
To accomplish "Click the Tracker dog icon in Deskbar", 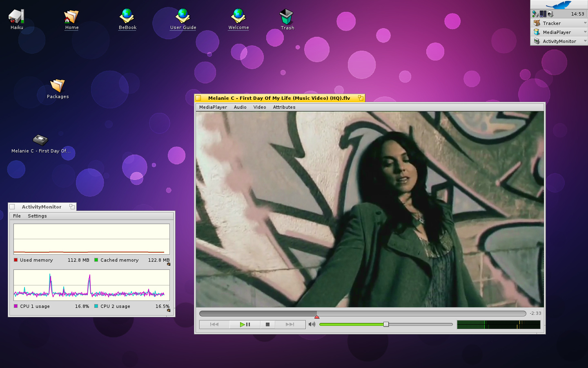I will (x=537, y=23).
